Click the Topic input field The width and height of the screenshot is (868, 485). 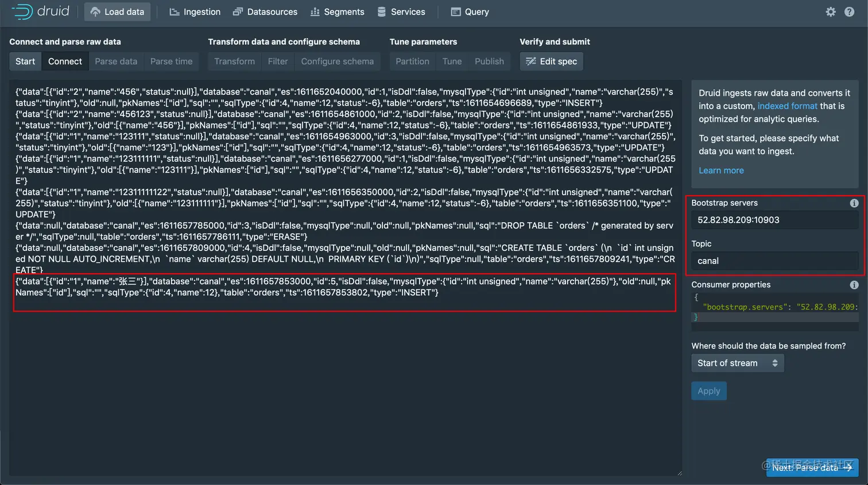775,261
